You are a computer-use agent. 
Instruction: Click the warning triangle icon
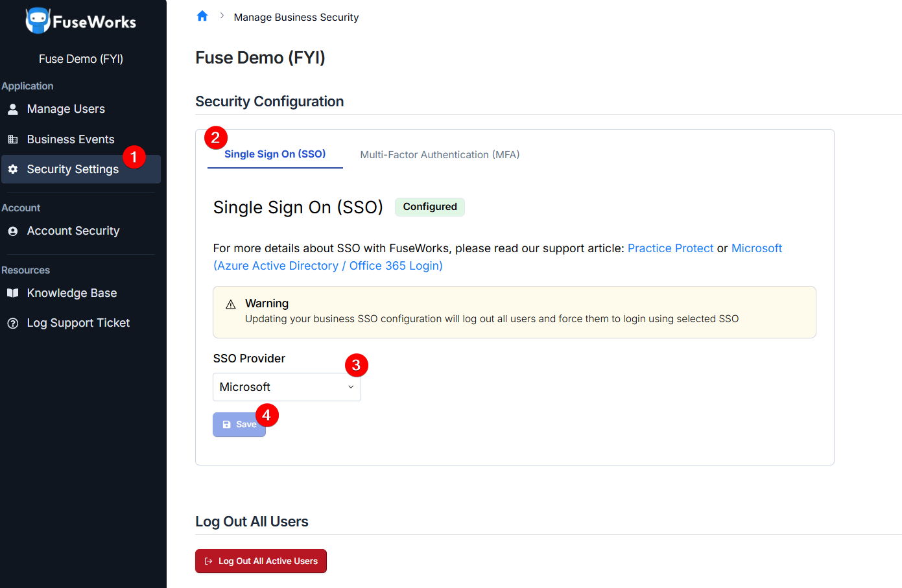(x=230, y=305)
